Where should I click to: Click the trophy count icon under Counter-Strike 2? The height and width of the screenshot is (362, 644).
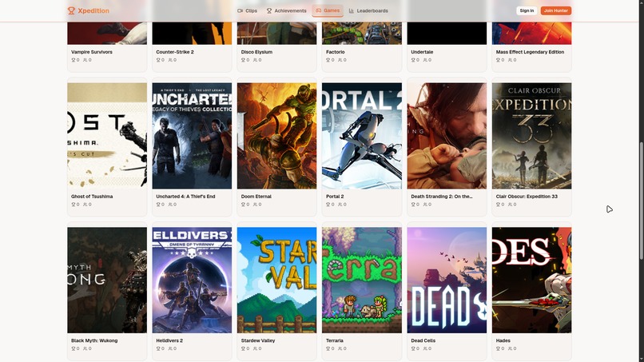point(158,60)
